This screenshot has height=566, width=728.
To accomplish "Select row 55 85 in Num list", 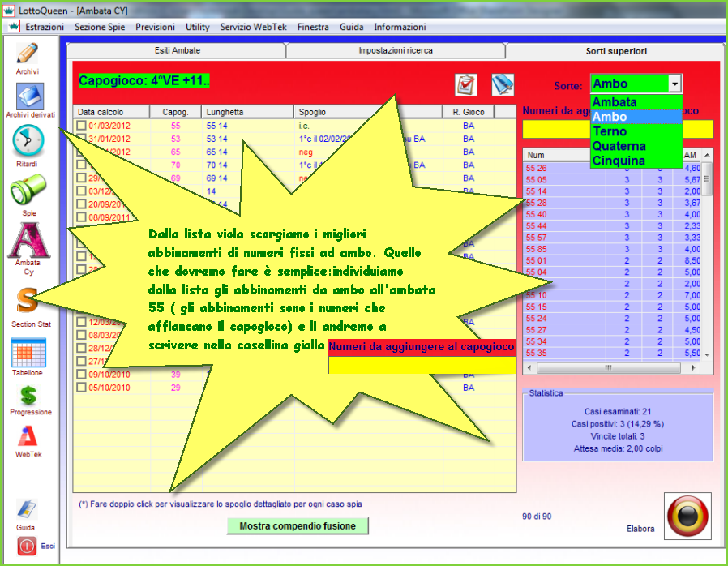I will coord(612,249).
